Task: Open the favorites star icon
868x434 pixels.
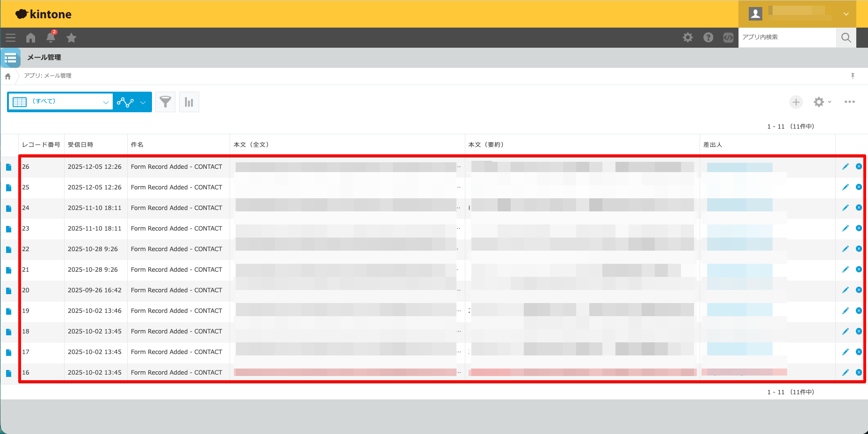Action: [x=71, y=38]
